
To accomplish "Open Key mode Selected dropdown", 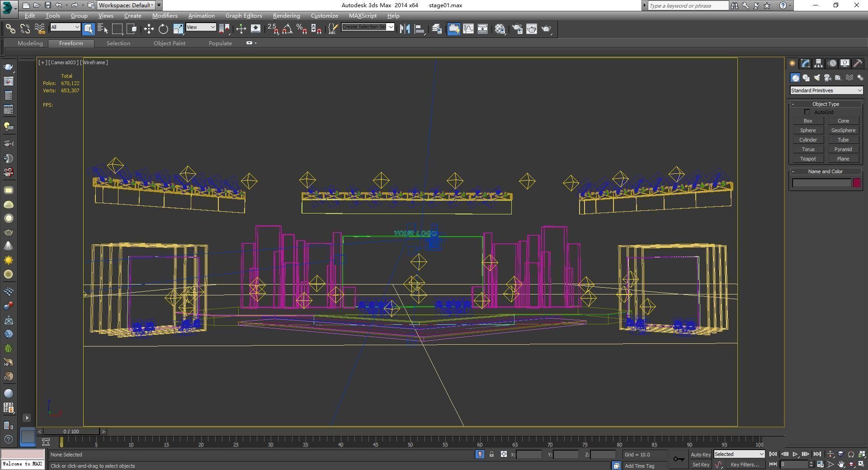I will click(739, 454).
